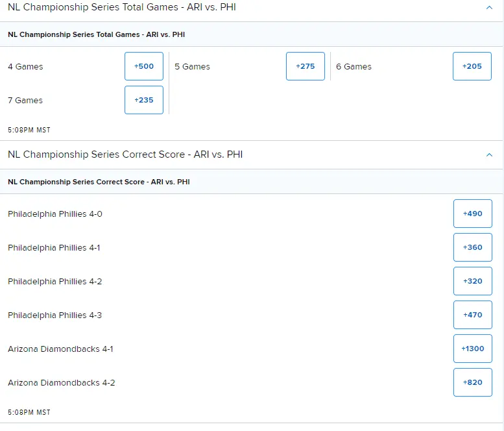Viewport: 504px width, 431px height.
Task: Select +500 odds for 4 Games
Action: (144, 66)
